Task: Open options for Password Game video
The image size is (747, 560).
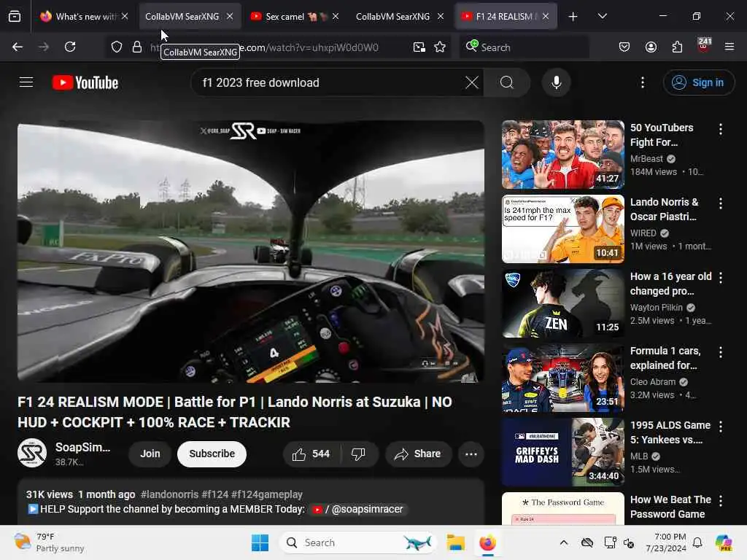Action: [721, 501]
